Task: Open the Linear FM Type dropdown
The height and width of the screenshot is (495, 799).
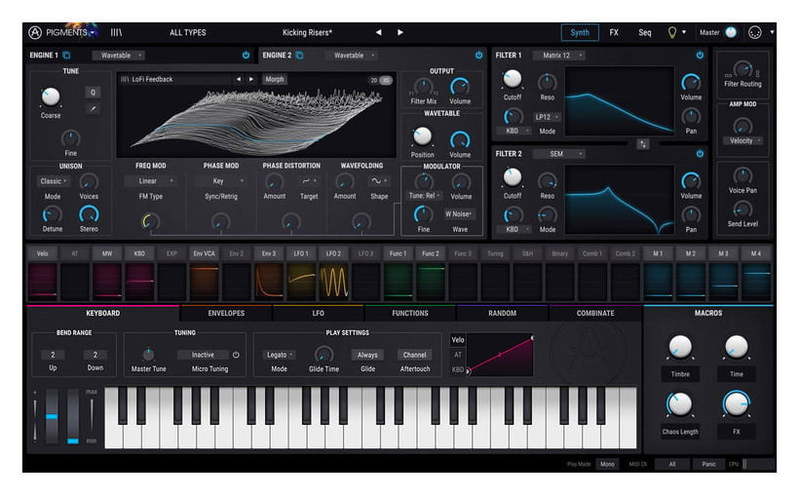Action: (x=150, y=181)
